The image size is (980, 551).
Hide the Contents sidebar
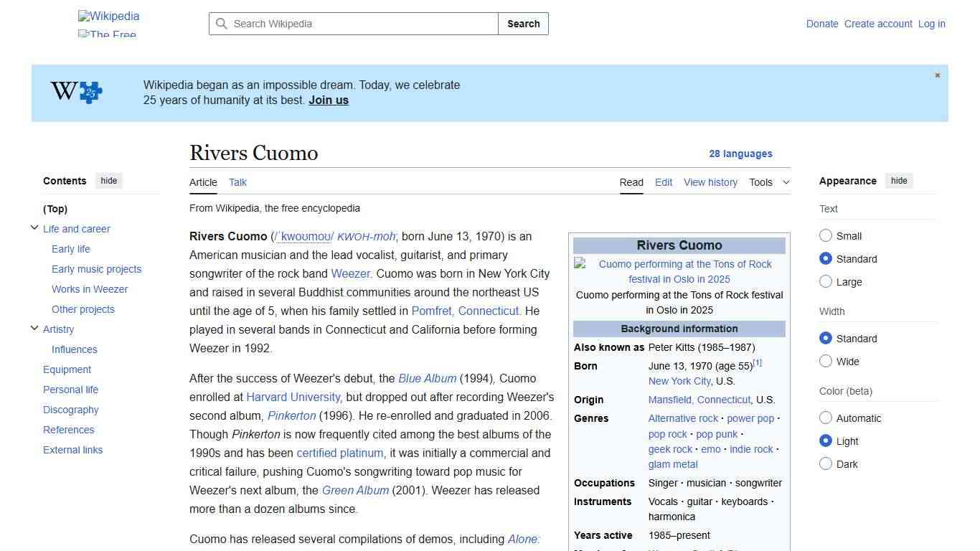pyautogui.click(x=108, y=181)
